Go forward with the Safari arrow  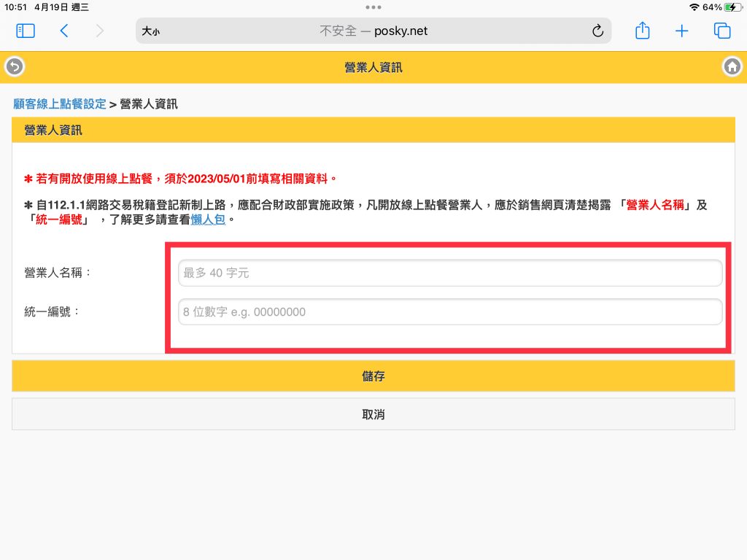click(x=99, y=31)
